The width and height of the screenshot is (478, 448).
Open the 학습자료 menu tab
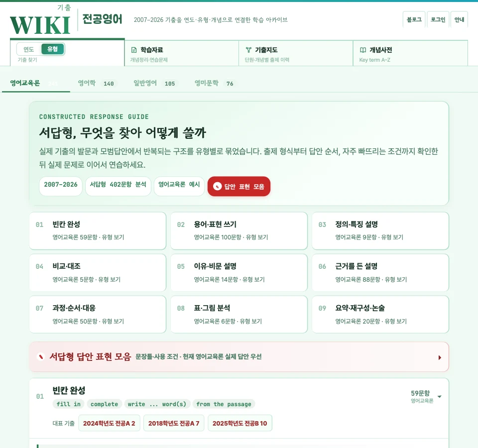(182, 53)
